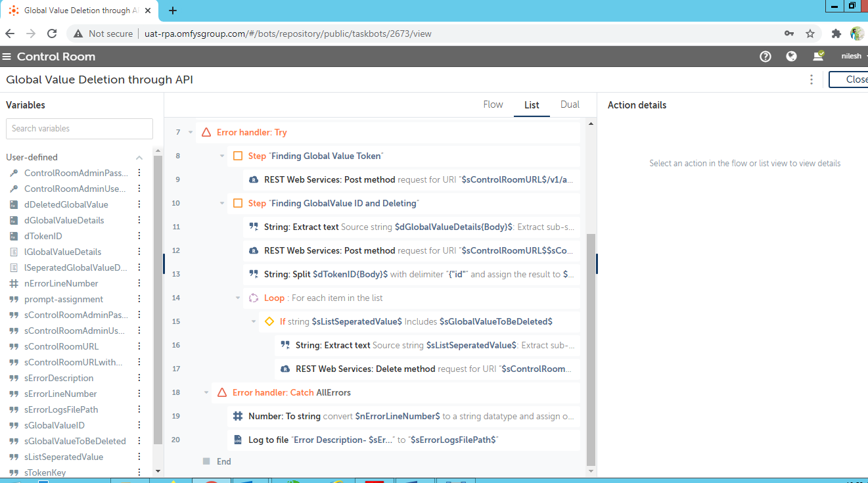This screenshot has width=868, height=483.
Task: Collapse the Loop for each item
Action: (238, 298)
